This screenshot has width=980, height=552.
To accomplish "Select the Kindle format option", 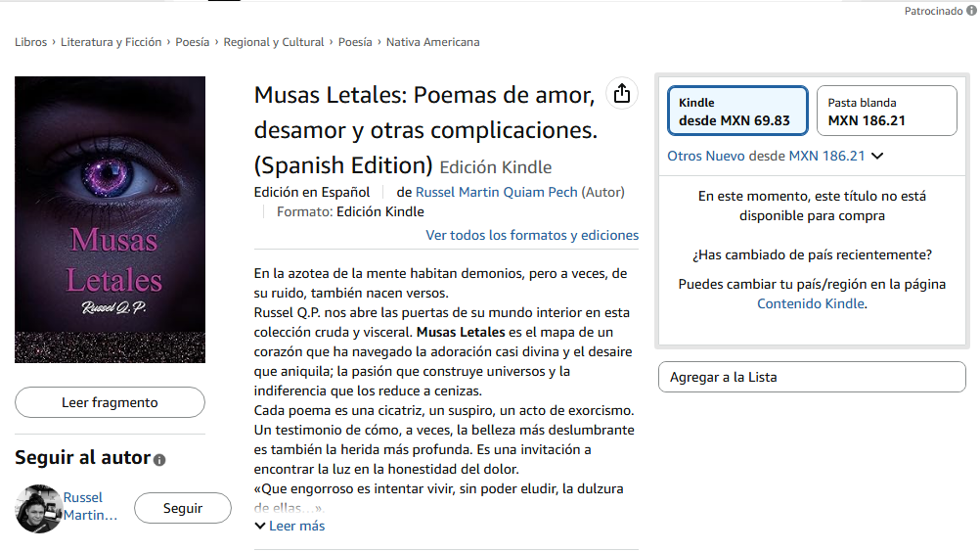I will coord(737,112).
